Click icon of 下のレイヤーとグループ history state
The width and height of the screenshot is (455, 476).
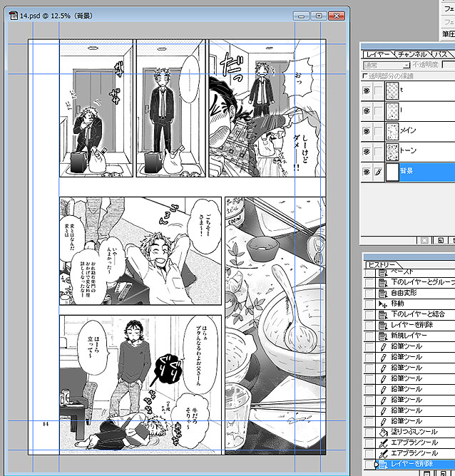coord(383,283)
